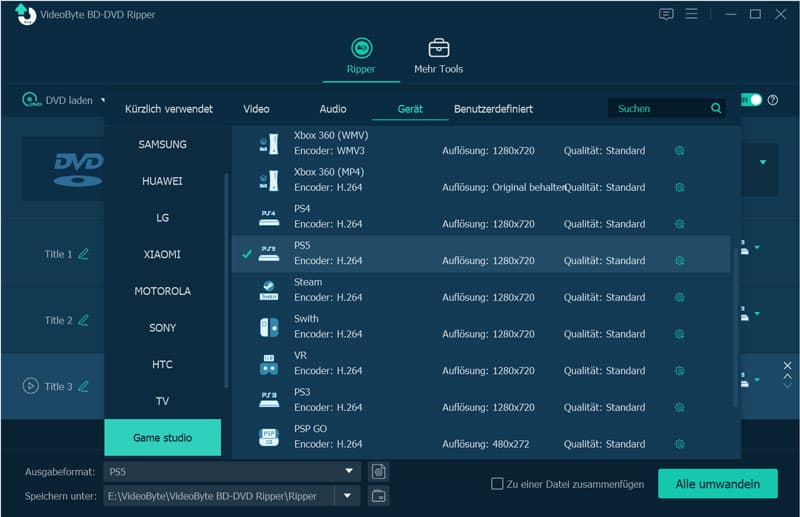Select the PS3 console icon
This screenshot has height=517, width=800.
(269, 399)
